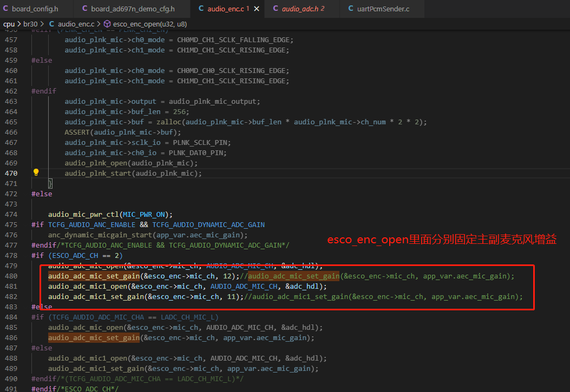Click the cube symbol icon in breadcrumb

click(x=107, y=24)
